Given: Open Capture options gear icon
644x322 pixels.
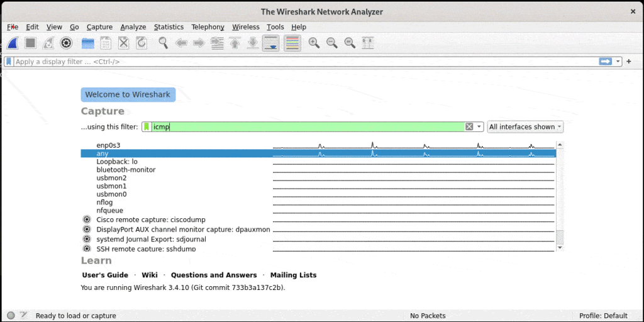Looking at the screenshot, I should click(x=66, y=43).
